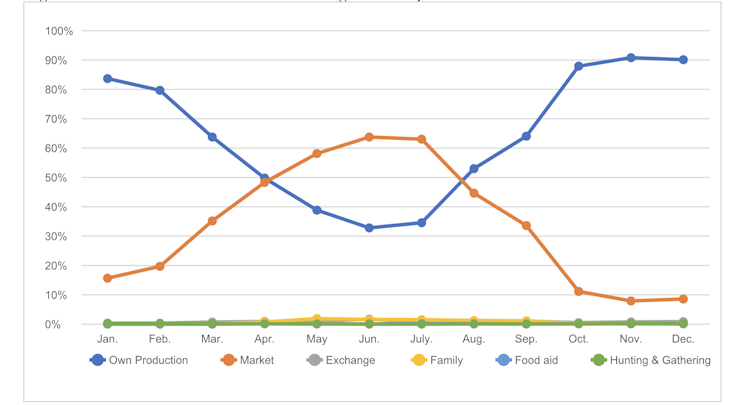Click the Market data point for June
The image size is (754, 405).
pos(369,137)
